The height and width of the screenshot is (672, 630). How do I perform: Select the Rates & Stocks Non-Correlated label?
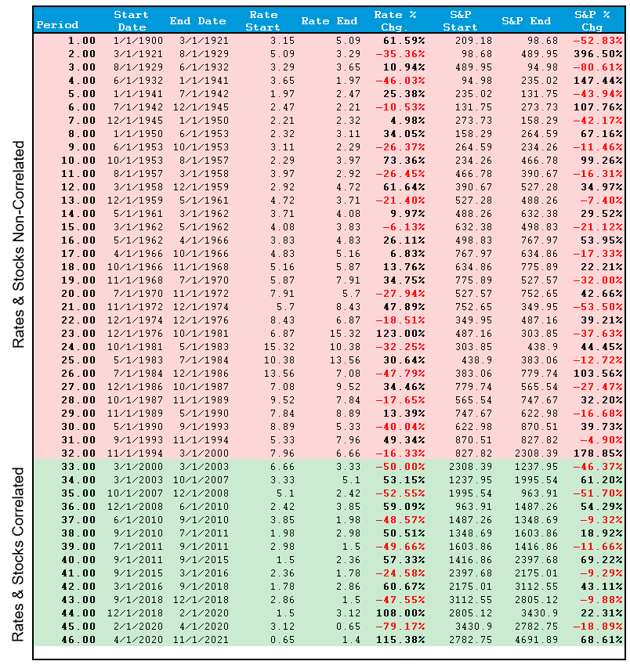(x=18, y=244)
